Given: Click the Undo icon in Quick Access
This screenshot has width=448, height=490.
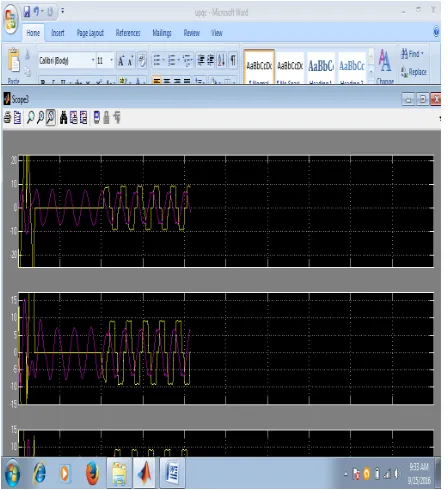Looking at the screenshot, I should pyautogui.click(x=37, y=12).
